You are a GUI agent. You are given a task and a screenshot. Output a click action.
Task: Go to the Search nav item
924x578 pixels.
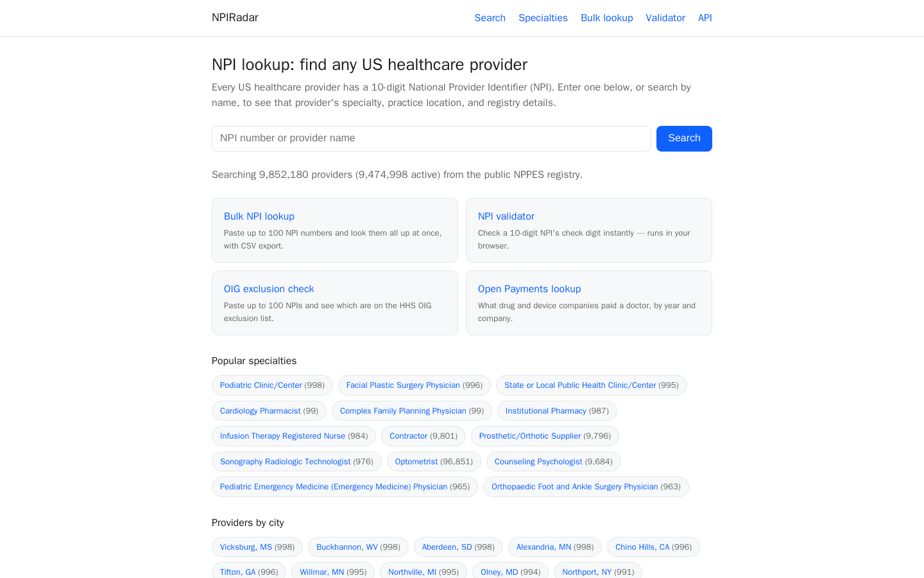click(x=490, y=18)
